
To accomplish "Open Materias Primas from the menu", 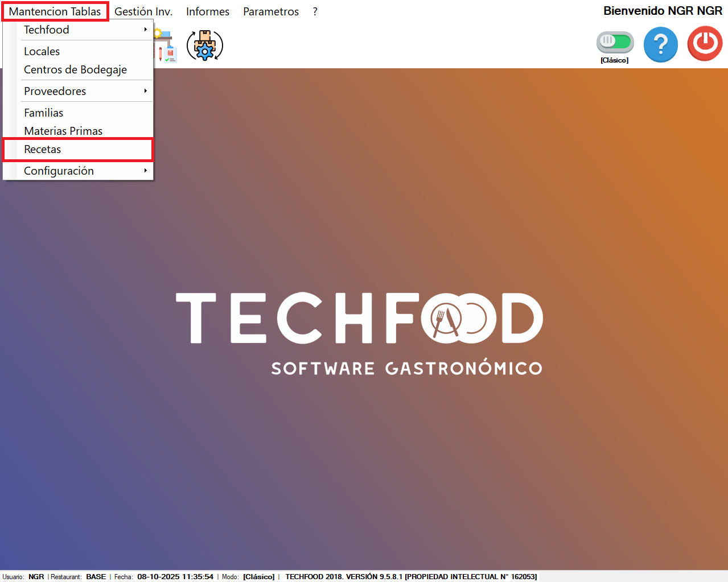I will 63,131.
